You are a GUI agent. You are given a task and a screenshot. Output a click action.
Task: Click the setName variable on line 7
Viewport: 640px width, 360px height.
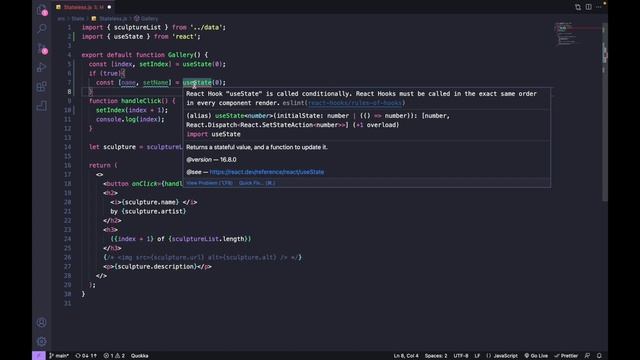point(156,82)
